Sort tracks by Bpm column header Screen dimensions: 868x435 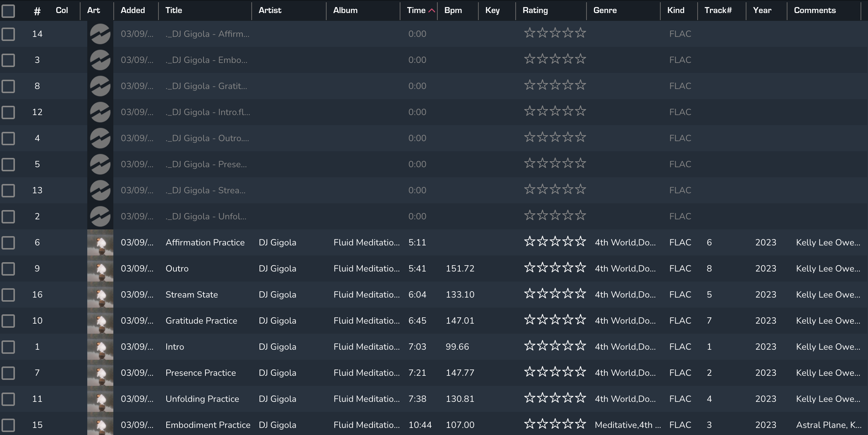(453, 10)
